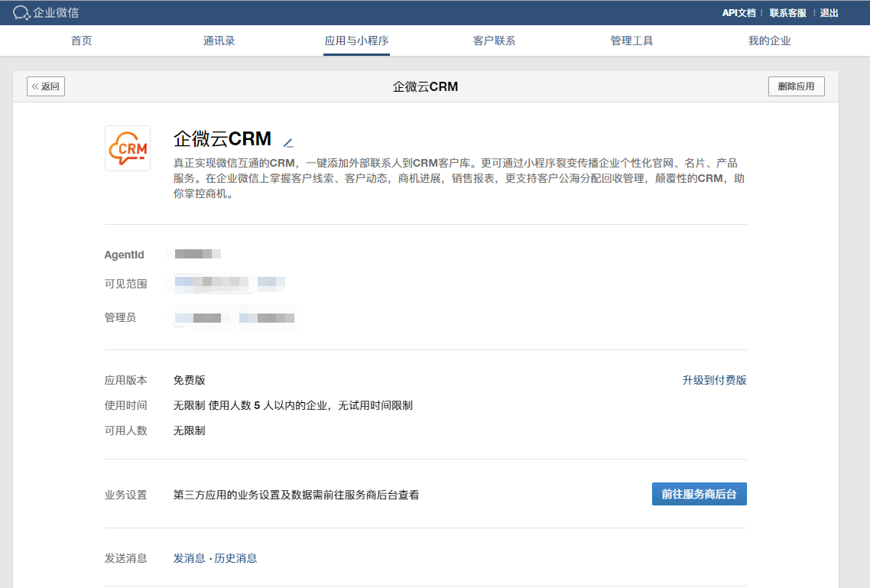Viewport: 870px width, 588px height.
Task: Click the 联系客服 link
Action: [788, 13]
